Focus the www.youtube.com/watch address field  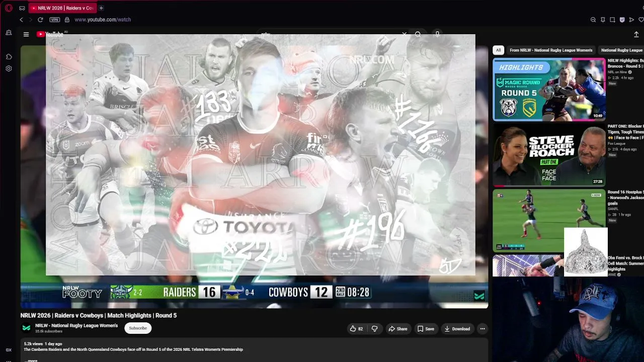tap(103, 20)
